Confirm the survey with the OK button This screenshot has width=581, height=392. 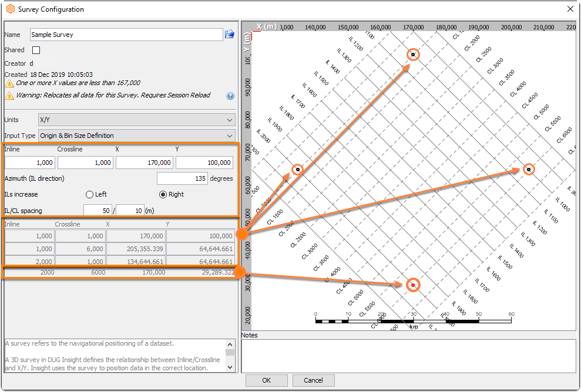267,380
